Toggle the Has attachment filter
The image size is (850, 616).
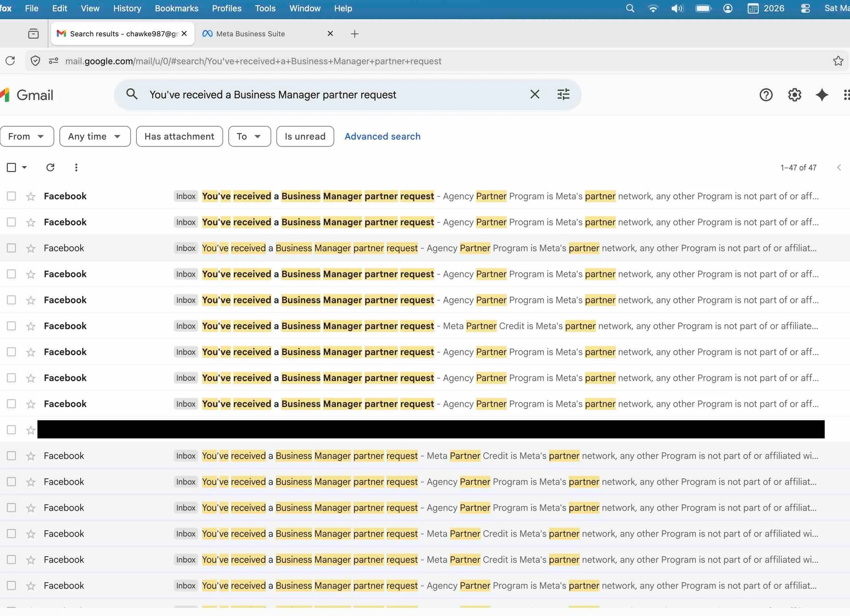179,136
